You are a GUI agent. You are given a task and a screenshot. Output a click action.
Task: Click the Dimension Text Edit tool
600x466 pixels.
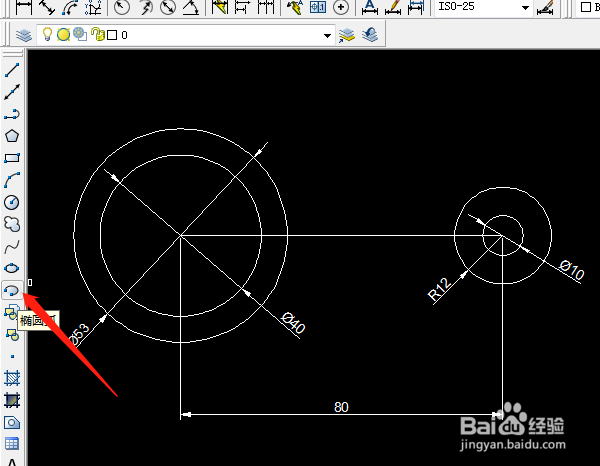[x=393, y=7]
